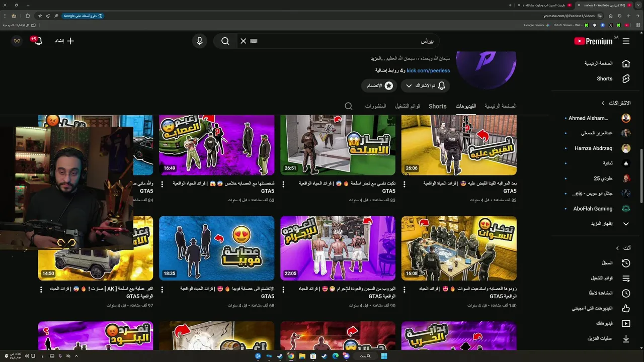Open a new browser tab with plus

[510, 5]
